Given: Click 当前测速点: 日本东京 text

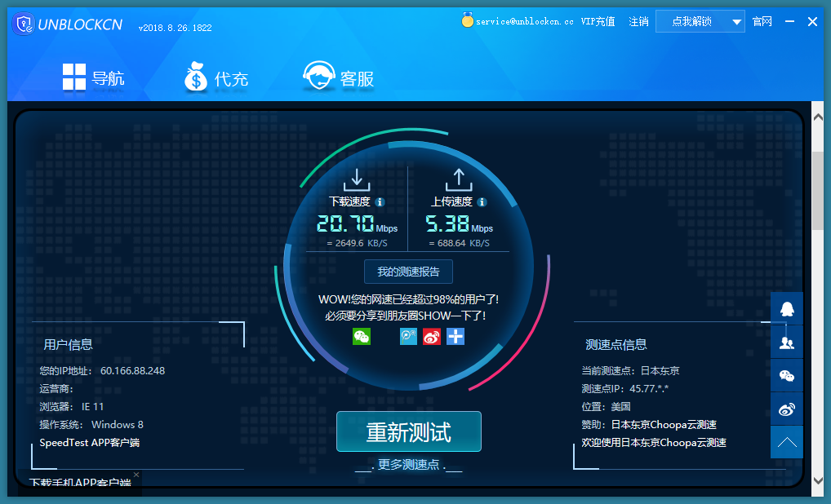Looking at the screenshot, I should click(630, 370).
